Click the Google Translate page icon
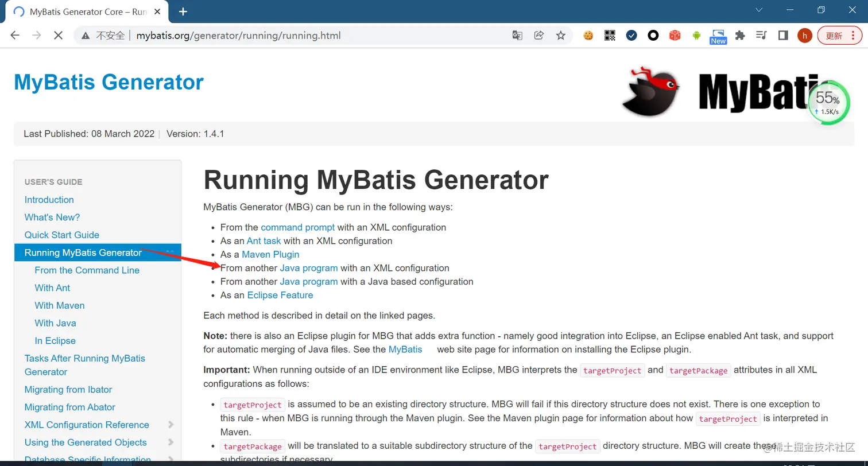 tap(517, 36)
